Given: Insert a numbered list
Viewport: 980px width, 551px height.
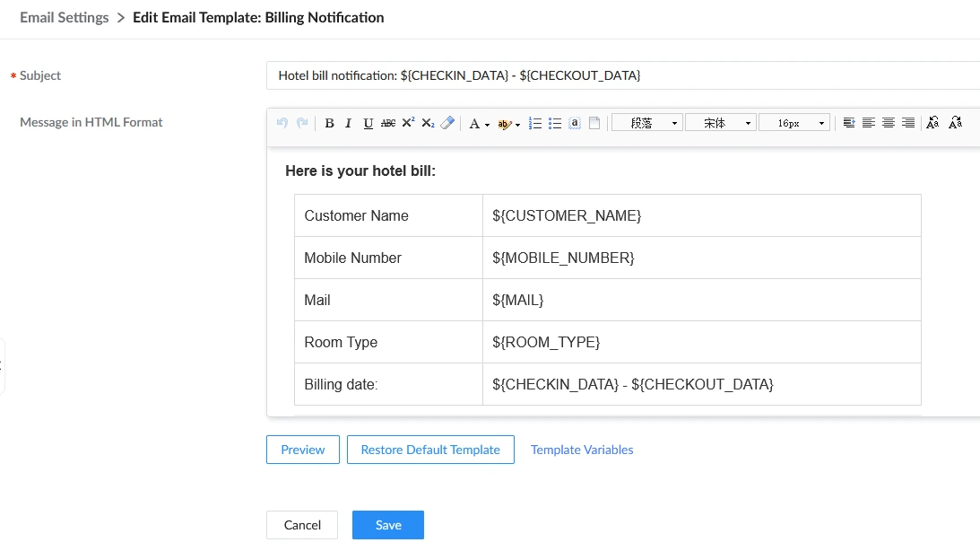Looking at the screenshot, I should 535,123.
